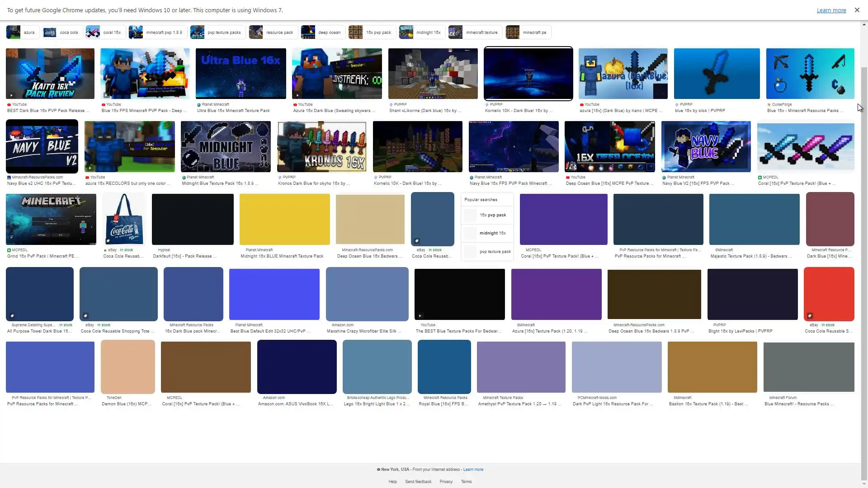
Task: Open the Learn more link in update banner
Action: (831, 10)
